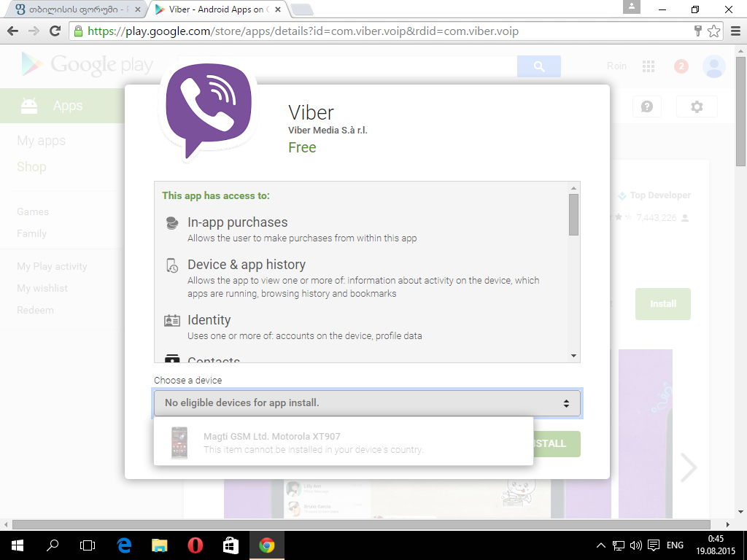
Task: Click ENG language indicator in tray
Action: point(675,545)
